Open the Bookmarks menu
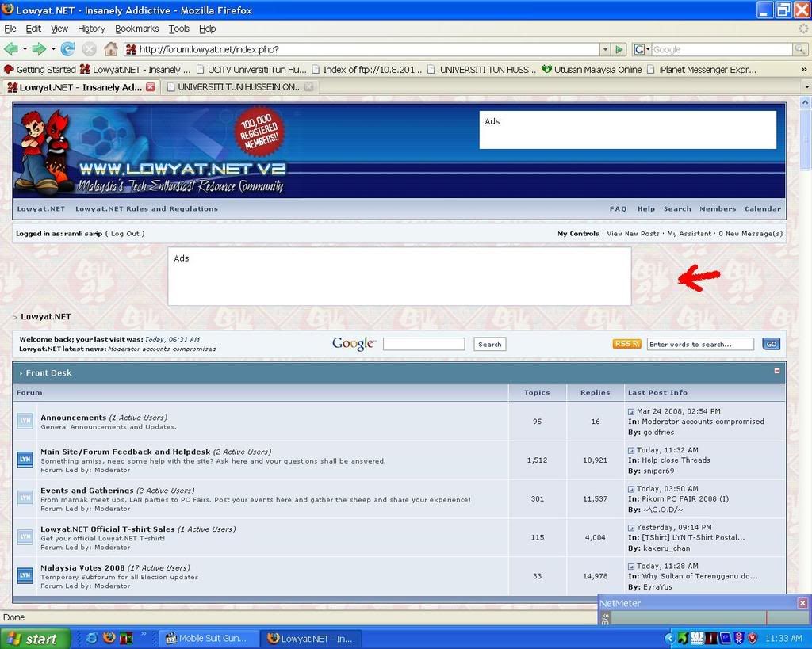The height and width of the screenshot is (649, 812). pos(136,29)
